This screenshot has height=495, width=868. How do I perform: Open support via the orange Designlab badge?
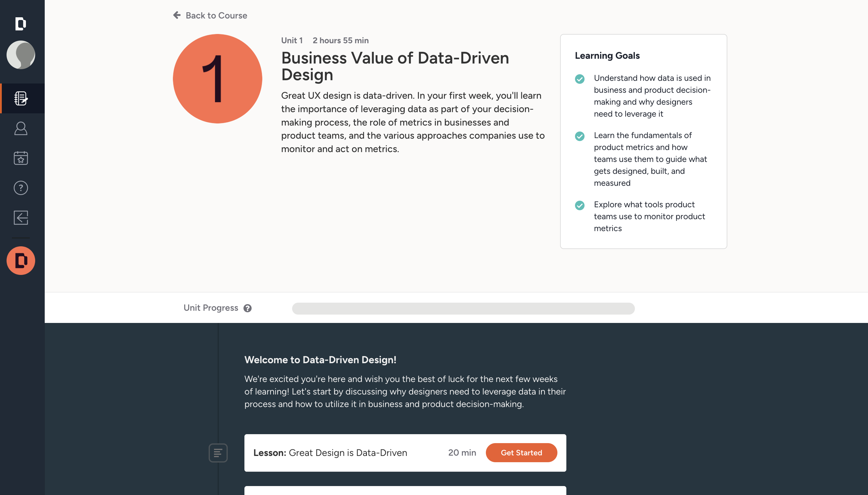(21, 260)
